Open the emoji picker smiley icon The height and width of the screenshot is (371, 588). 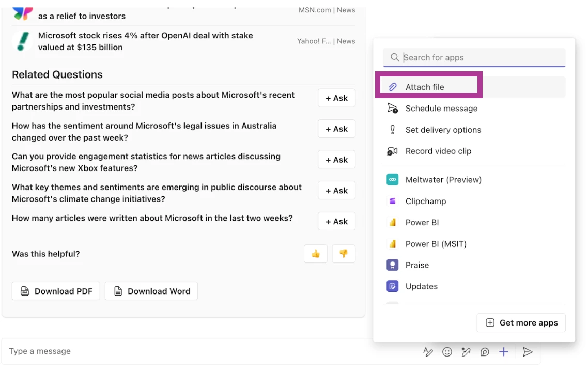click(x=447, y=351)
